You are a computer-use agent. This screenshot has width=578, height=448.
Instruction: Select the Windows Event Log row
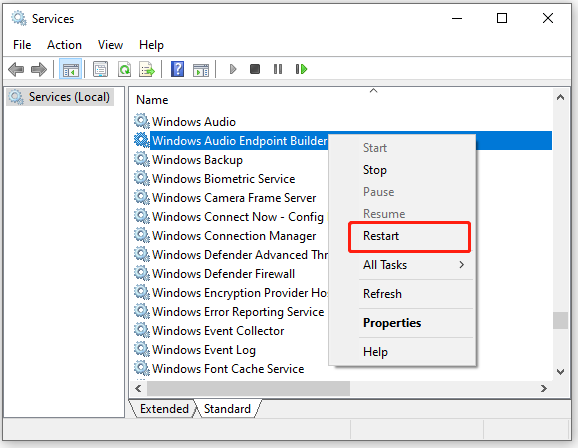tap(203, 350)
